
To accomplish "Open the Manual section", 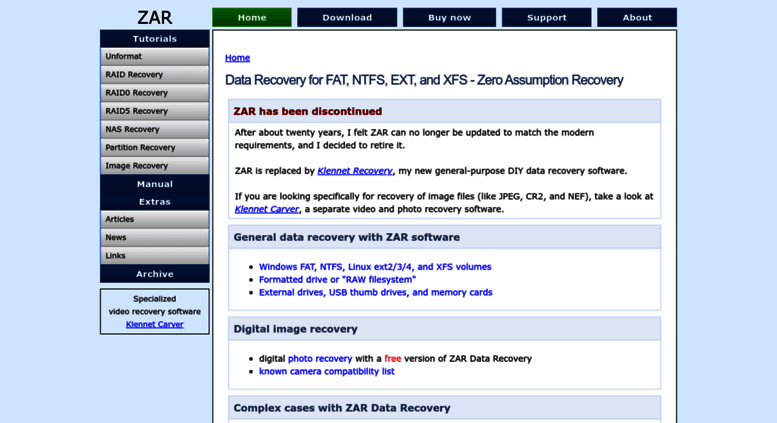I will 155,184.
